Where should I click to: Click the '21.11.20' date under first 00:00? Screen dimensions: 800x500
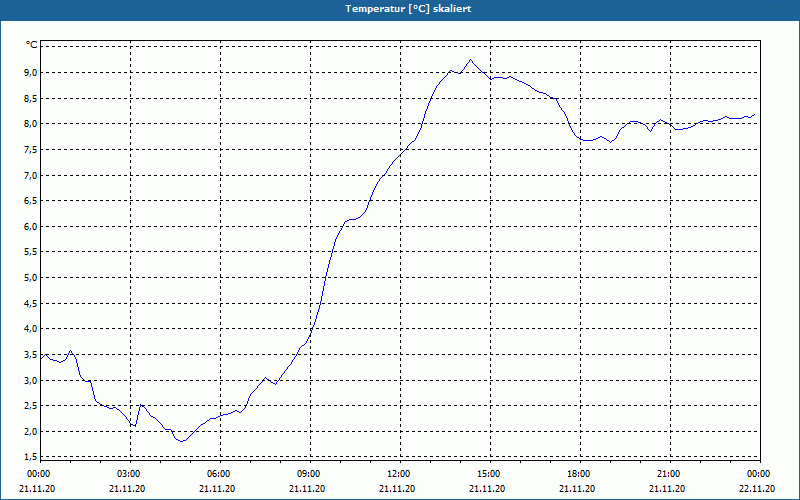tap(37, 489)
